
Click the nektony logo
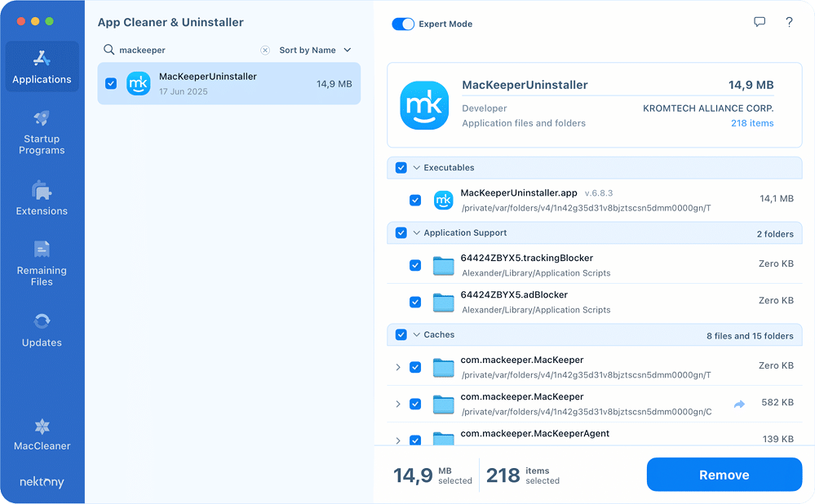pos(42,482)
